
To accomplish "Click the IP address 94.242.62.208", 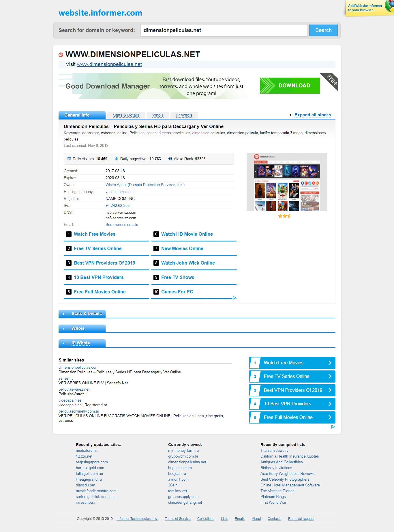I will pos(117,206).
